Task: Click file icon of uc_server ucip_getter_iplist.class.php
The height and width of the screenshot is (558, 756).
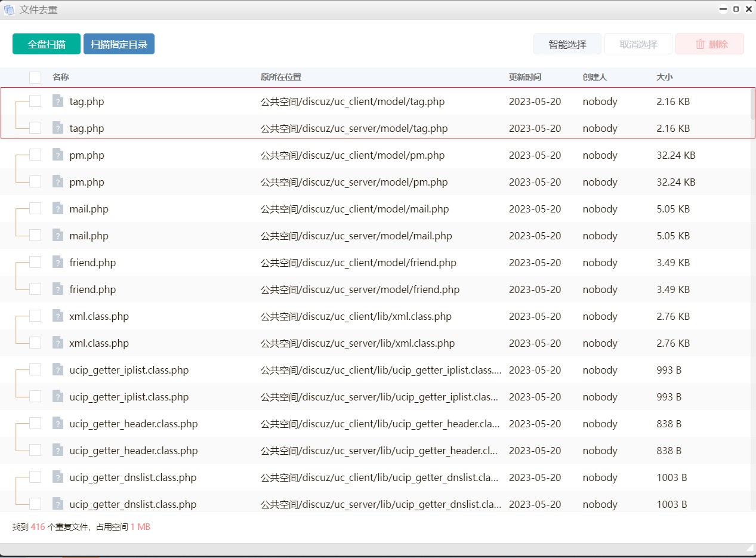Action: pyautogui.click(x=57, y=396)
